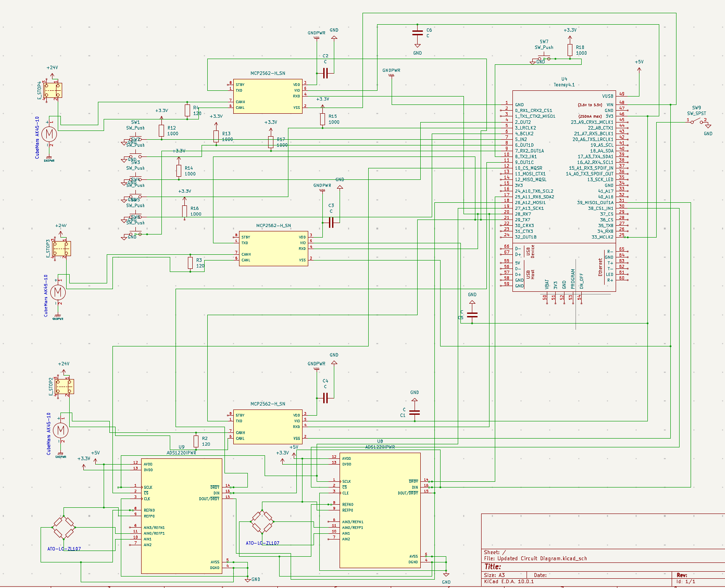Select resistor R18 symbol
725x588 pixels.
coord(570,50)
